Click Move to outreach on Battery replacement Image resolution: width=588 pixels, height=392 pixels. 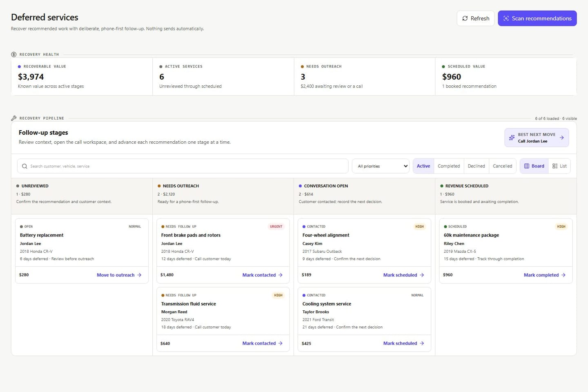(x=119, y=275)
